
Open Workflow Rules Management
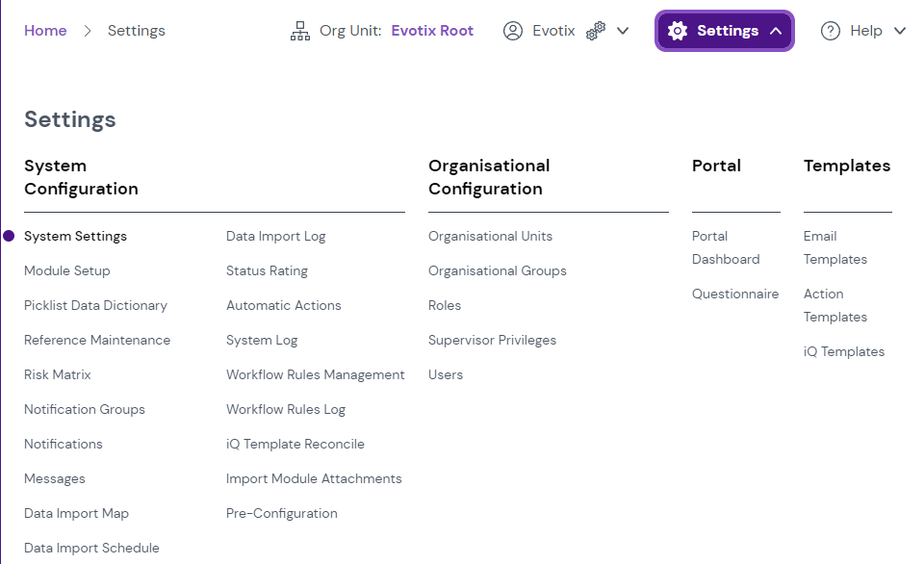(315, 374)
